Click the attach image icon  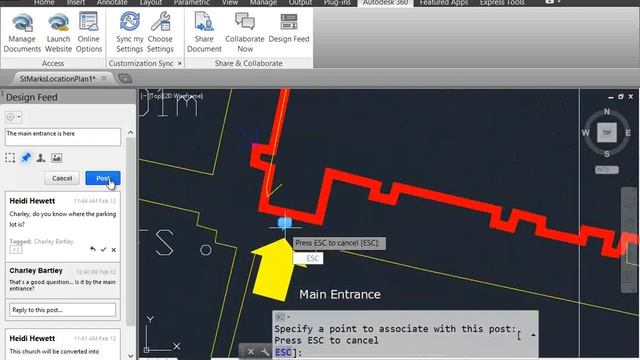(56, 158)
